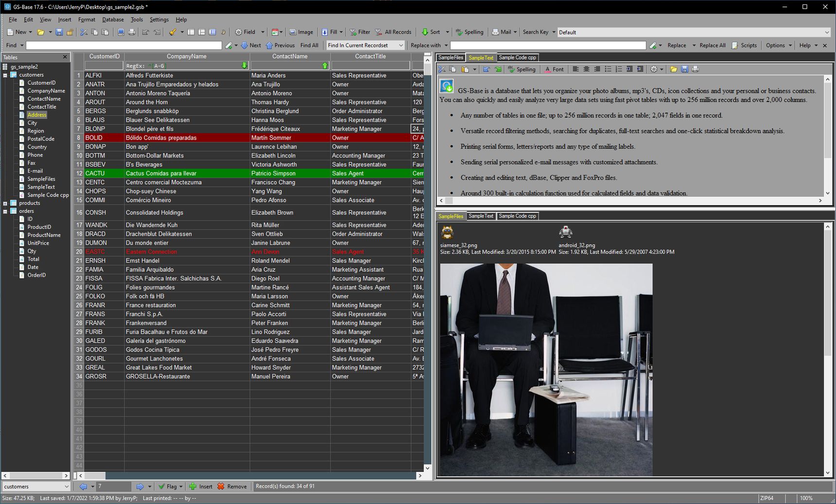Toggle bullet list in text pane

[x=608, y=70]
